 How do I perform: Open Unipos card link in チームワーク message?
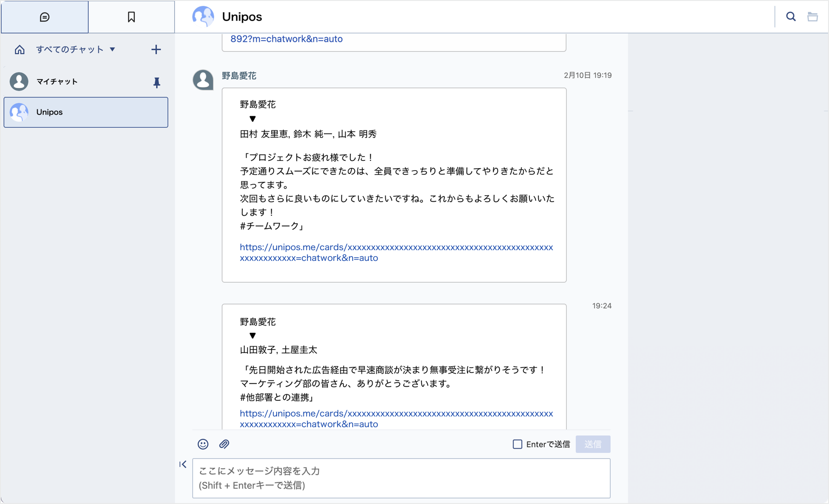click(396, 252)
